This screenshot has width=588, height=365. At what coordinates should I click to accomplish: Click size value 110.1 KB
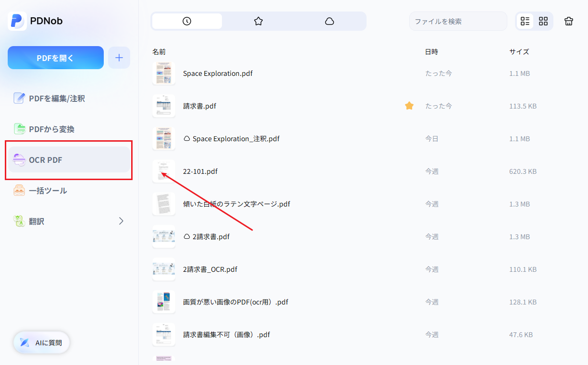click(523, 269)
